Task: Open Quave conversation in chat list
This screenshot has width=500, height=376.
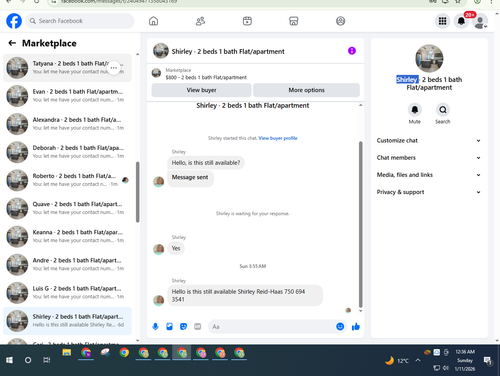Action: tap(67, 208)
